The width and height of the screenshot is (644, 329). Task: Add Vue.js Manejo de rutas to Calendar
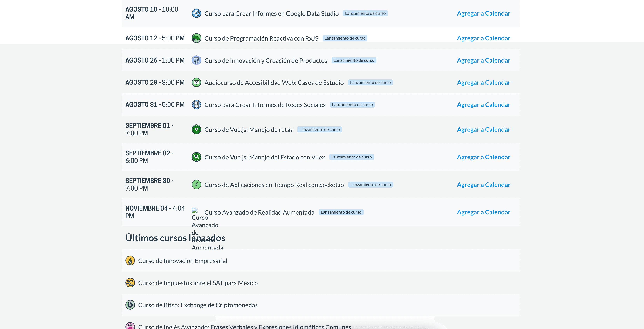click(x=483, y=129)
